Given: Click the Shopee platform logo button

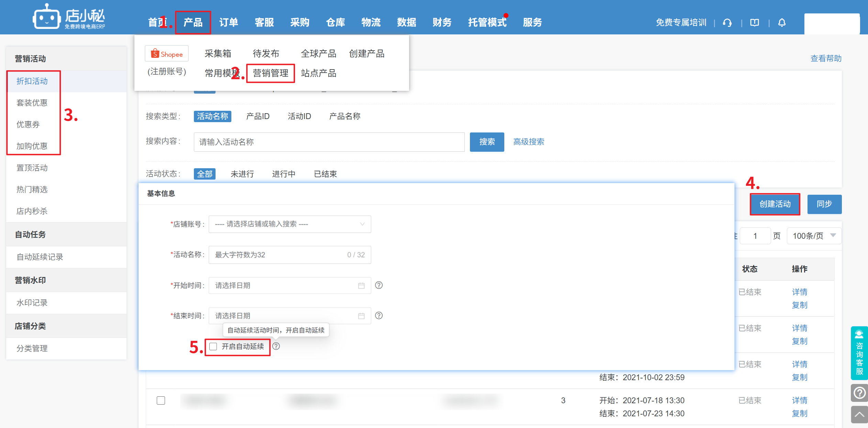Looking at the screenshot, I should (x=167, y=54).
